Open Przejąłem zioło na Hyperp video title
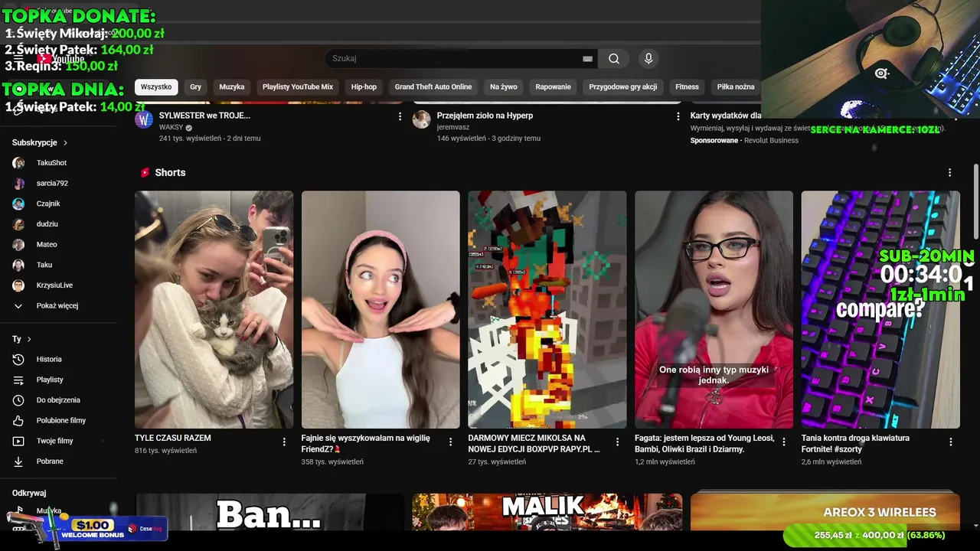The width and height of the screenshot is (980, 551). click(485, 116)
